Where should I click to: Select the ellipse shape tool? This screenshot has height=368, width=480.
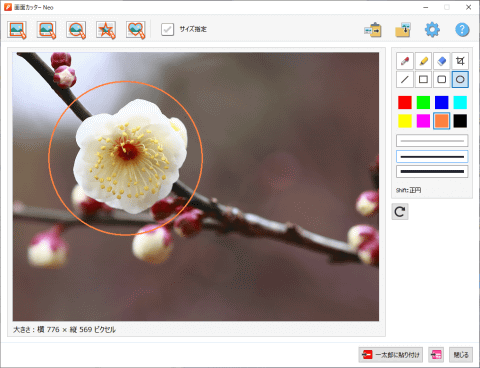(x=460, y=79)
